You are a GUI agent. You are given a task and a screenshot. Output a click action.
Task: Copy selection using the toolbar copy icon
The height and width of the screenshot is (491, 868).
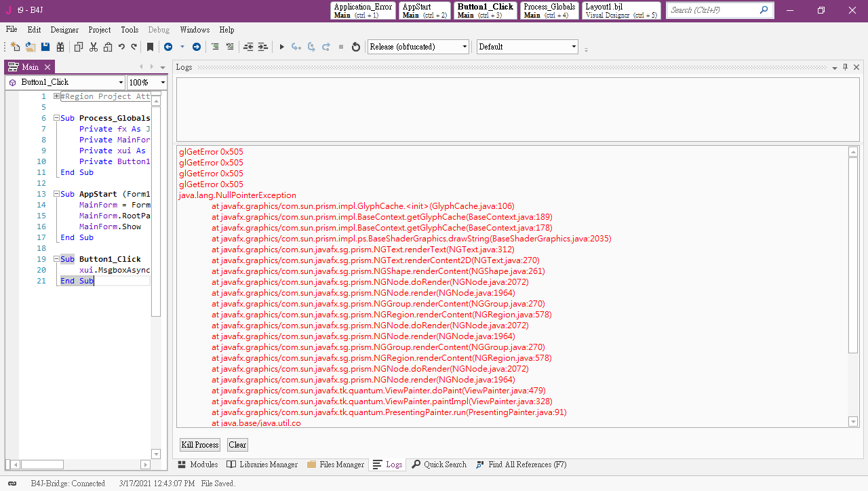[x=79, y=47]
